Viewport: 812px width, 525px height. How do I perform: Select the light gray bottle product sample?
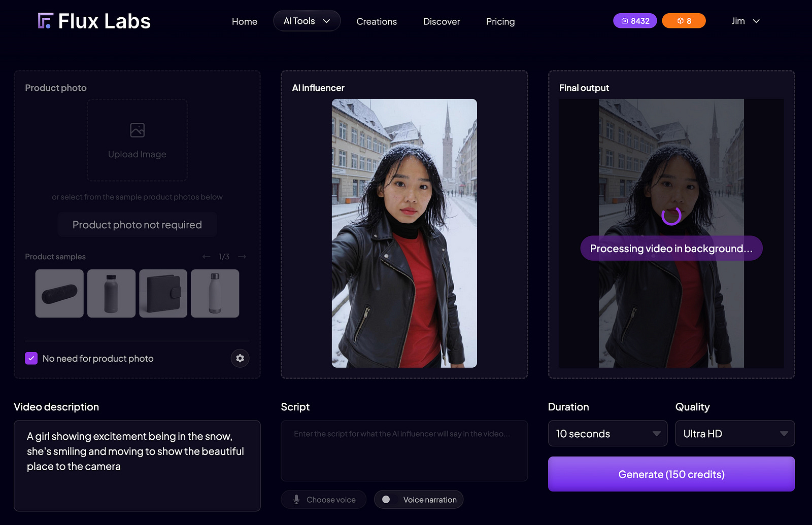[215, 293]
